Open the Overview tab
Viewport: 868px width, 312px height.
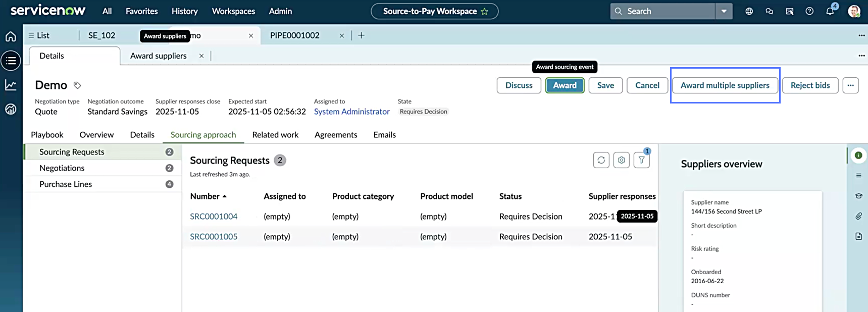(x=96, y=135)
